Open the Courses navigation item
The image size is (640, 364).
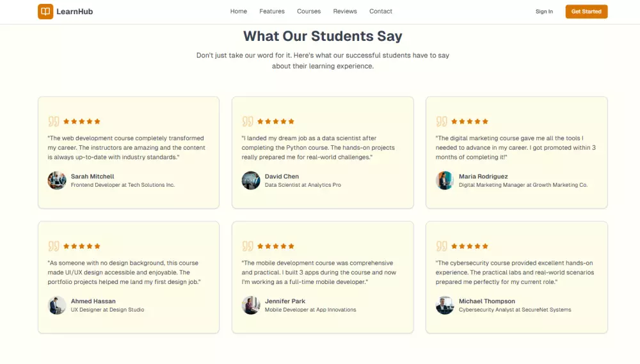(x=309, y=12)
